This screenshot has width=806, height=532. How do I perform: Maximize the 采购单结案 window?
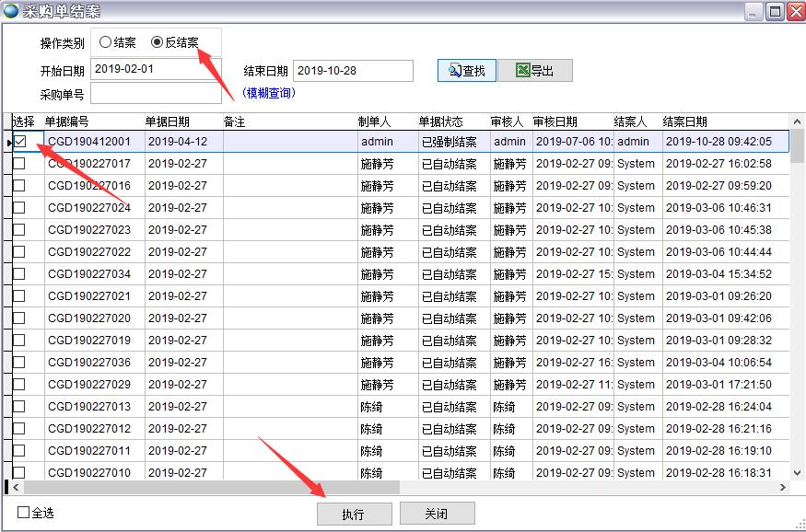(x=775, y=11)
